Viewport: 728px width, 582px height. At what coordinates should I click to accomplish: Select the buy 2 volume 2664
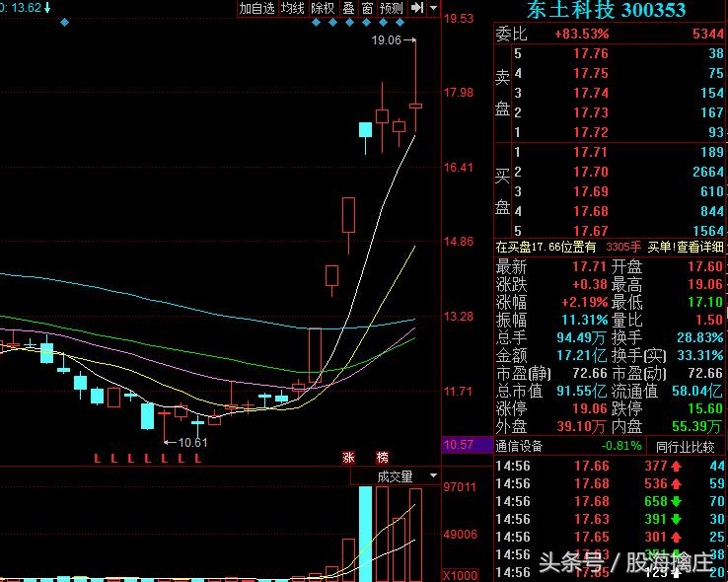click(708, 173)
